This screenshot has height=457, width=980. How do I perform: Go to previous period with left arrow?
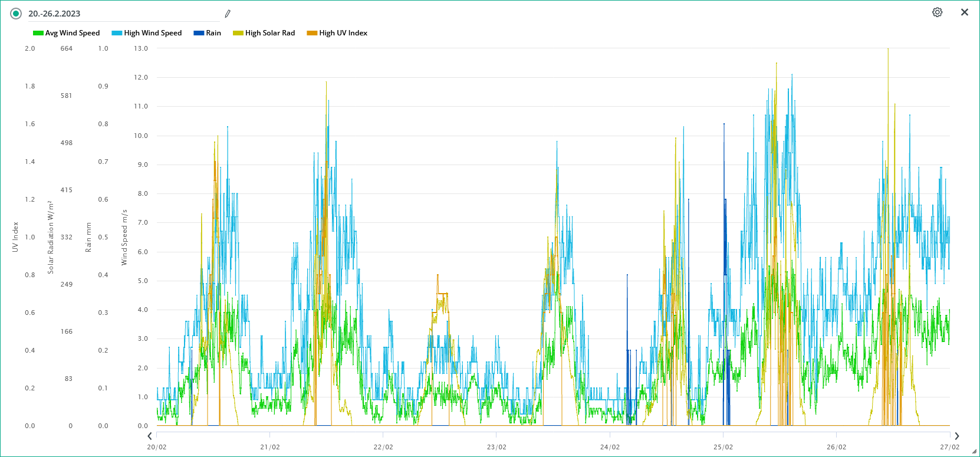150,436
